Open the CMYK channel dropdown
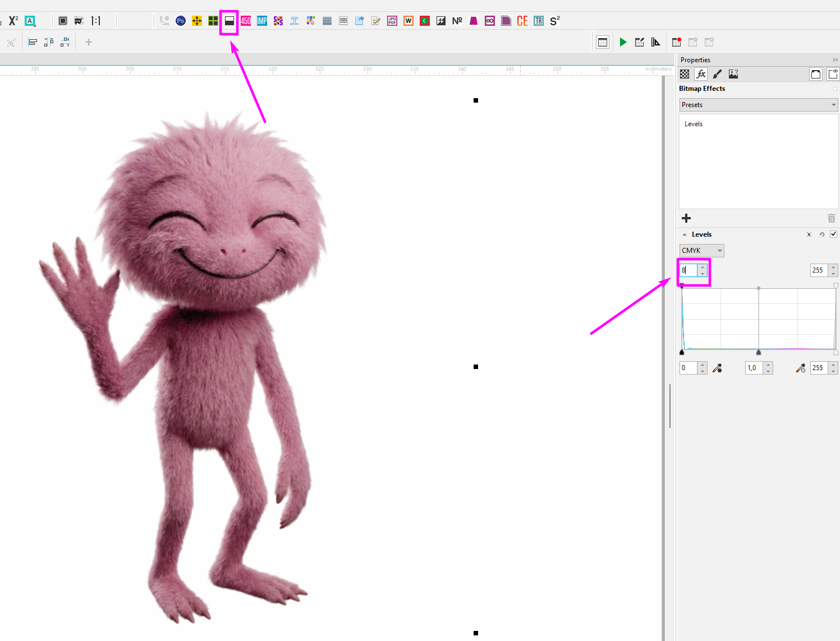Screen dimensions: 840x641 (x=702, y=251)
